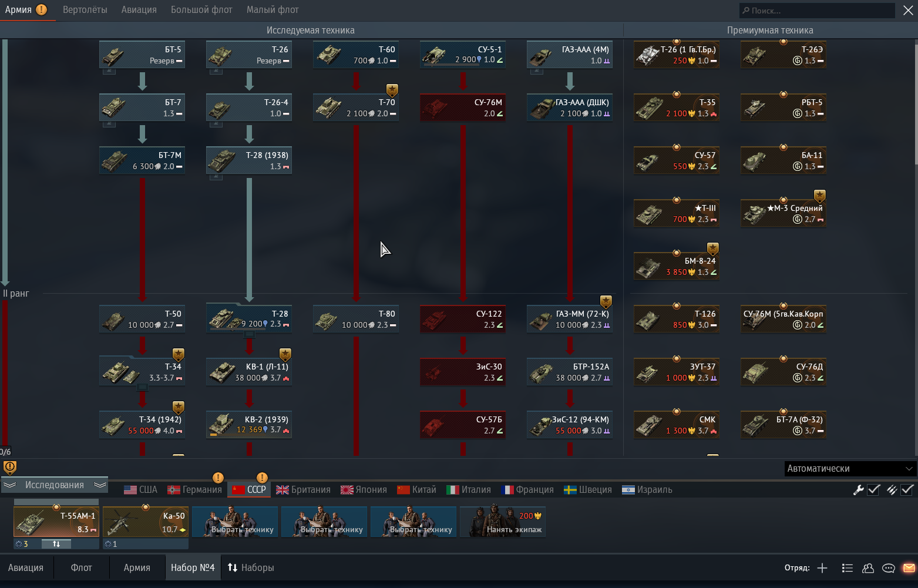Select the Британия nation tab

coord(303,489)
